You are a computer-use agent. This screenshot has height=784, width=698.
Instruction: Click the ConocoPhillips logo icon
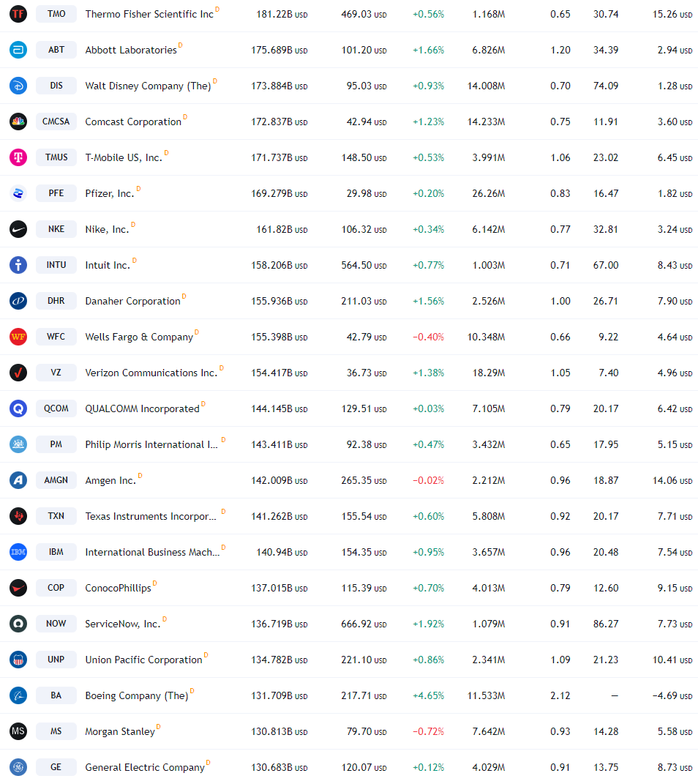coord(18,588)
